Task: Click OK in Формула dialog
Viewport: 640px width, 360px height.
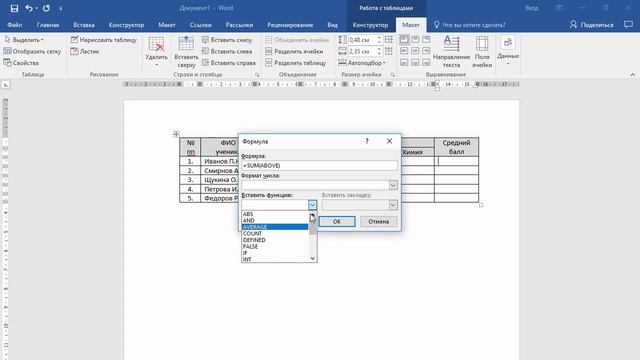Action: (x=337, y=221)
